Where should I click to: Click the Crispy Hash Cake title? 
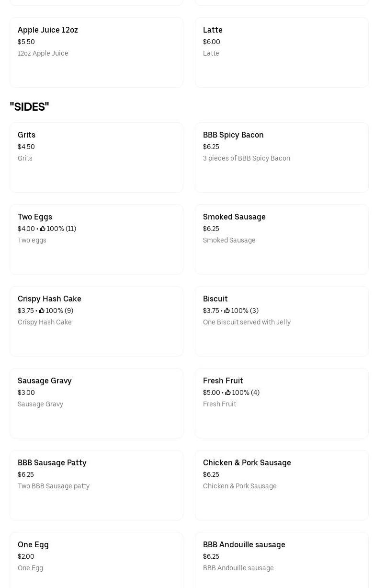49,299
